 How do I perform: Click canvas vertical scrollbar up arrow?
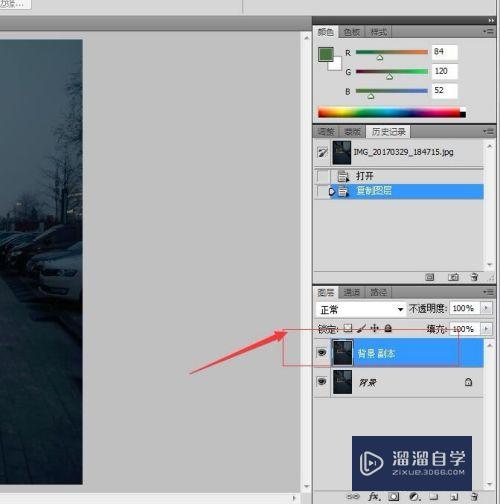point(306,38)
